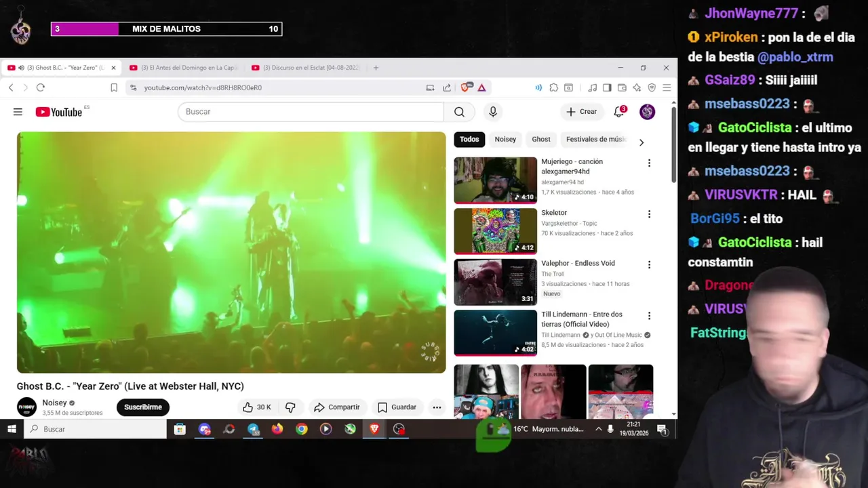Click the YouTube Buscar search field
This screenshot has width=868, height=488.
tap(311, 112)
